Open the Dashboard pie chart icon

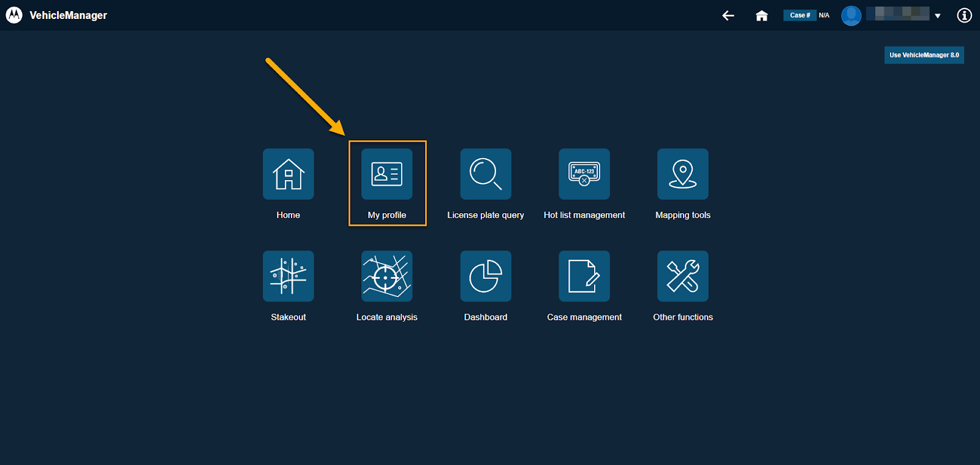pyautogui.click(x=486, y=276)
